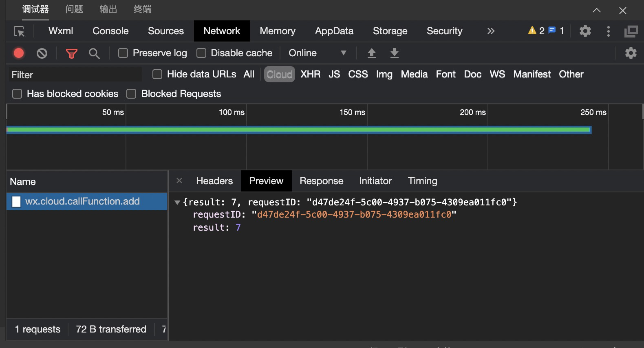Stop recording network log
This screenshot has height=348, width=644.
[19, 53]
